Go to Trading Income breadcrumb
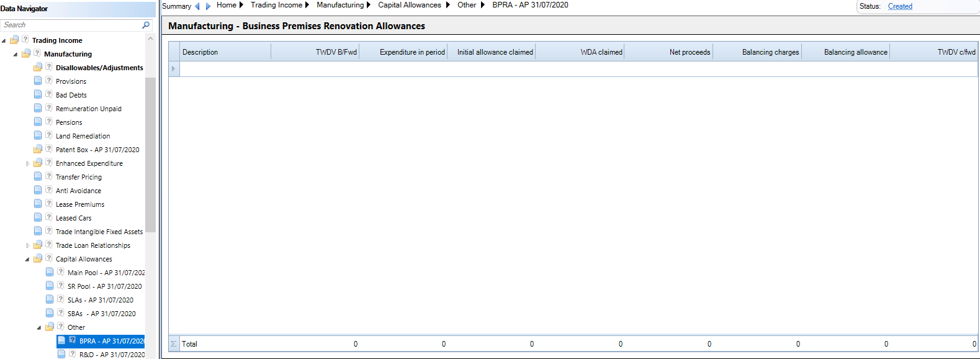Viewport: 980px width, 359px height. pos(276,5)
